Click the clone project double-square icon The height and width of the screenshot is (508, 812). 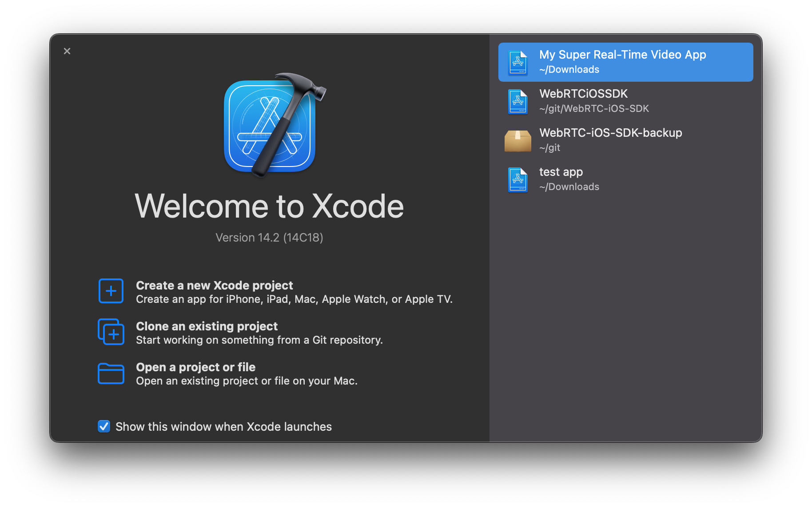point(111,332)
